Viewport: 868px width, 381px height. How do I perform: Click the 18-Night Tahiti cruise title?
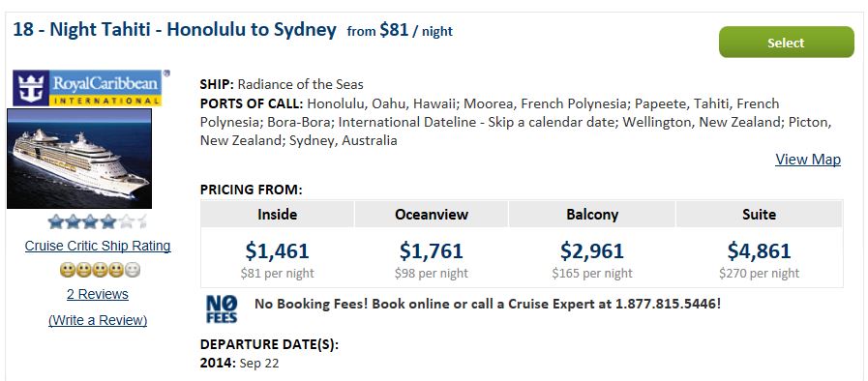174,29
